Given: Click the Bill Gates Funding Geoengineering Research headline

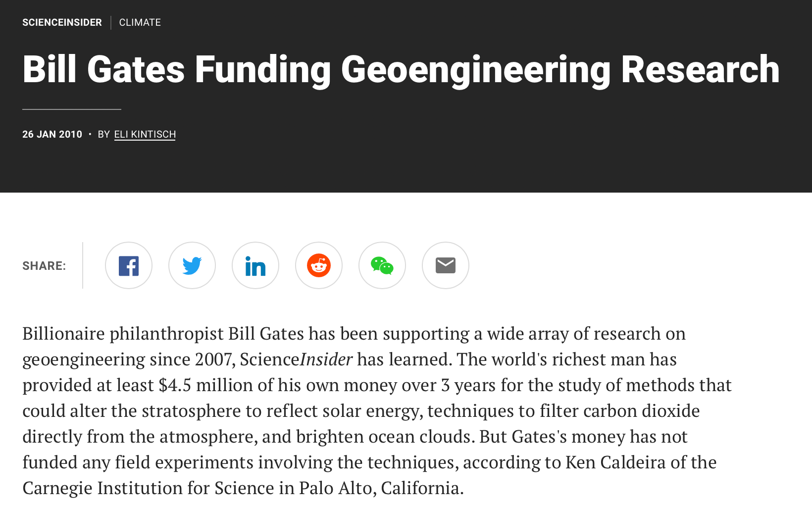Looking at the screenshot, I should tap(401, 69).
